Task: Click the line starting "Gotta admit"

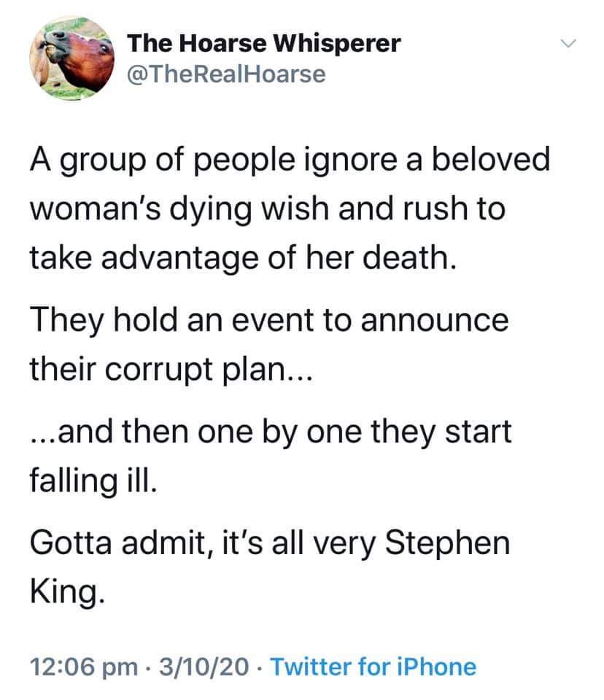Action: coord(270,543)
